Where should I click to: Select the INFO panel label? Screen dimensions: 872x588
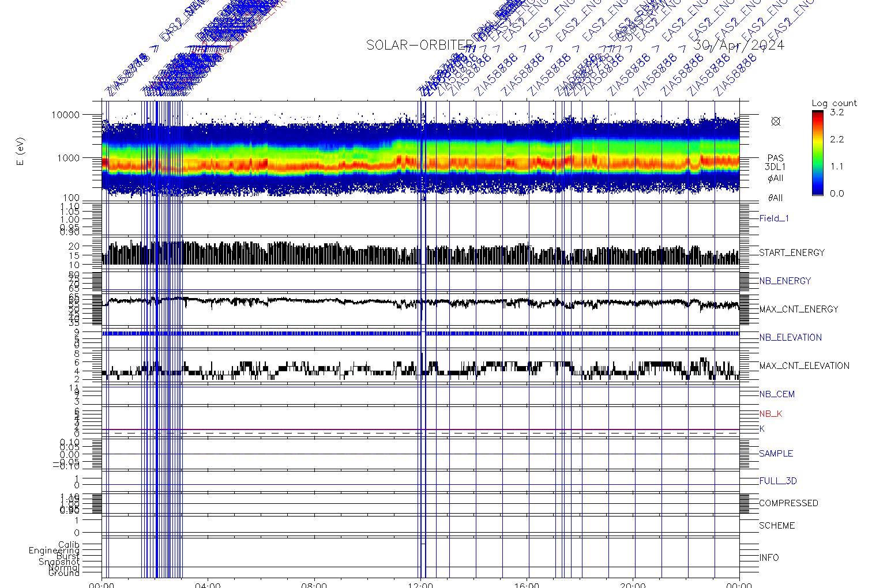click(x=769, y=557)
